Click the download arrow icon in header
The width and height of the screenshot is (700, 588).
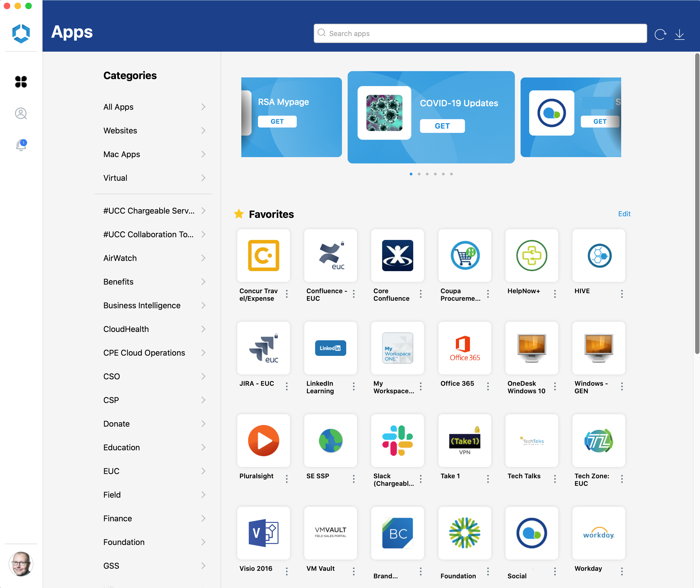tap(679, 34)
